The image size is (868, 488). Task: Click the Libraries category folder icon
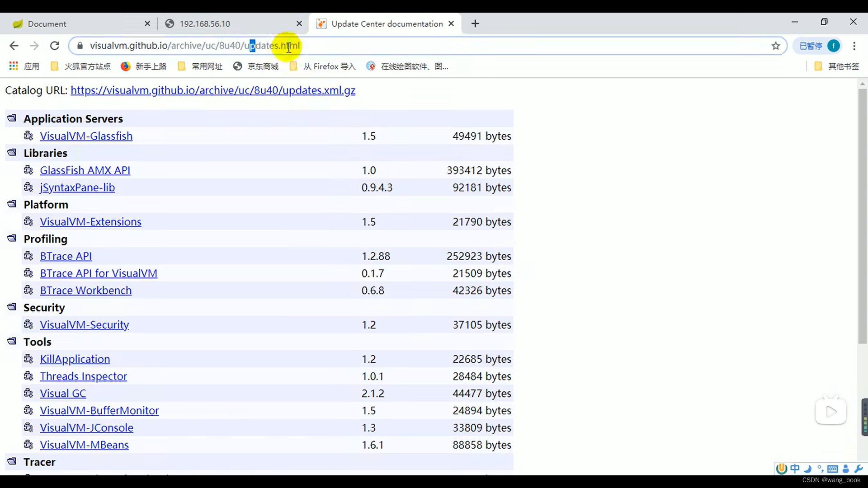coord(12,152)
